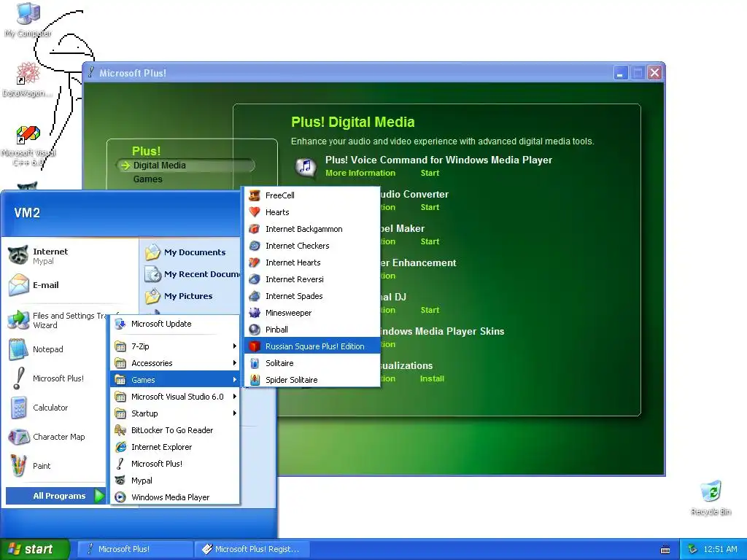
Task: Select Games in Plus! sidebar
Action: (147, 179)
